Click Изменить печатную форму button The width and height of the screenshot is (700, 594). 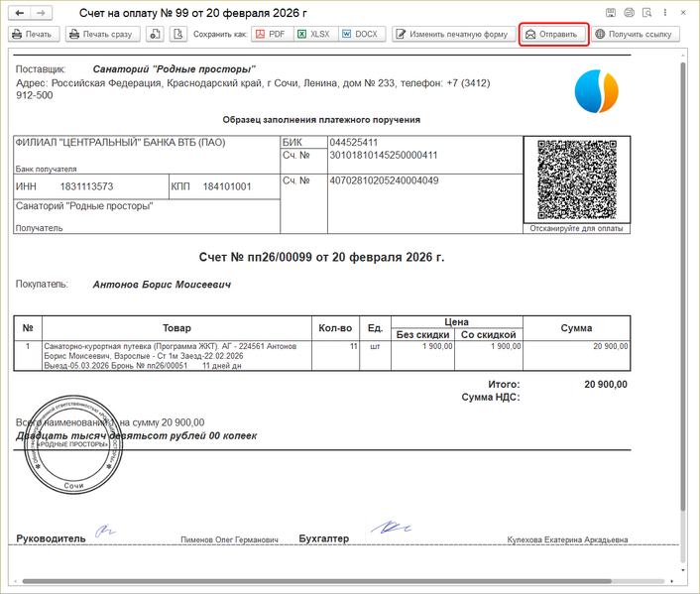tap(452, 34)
